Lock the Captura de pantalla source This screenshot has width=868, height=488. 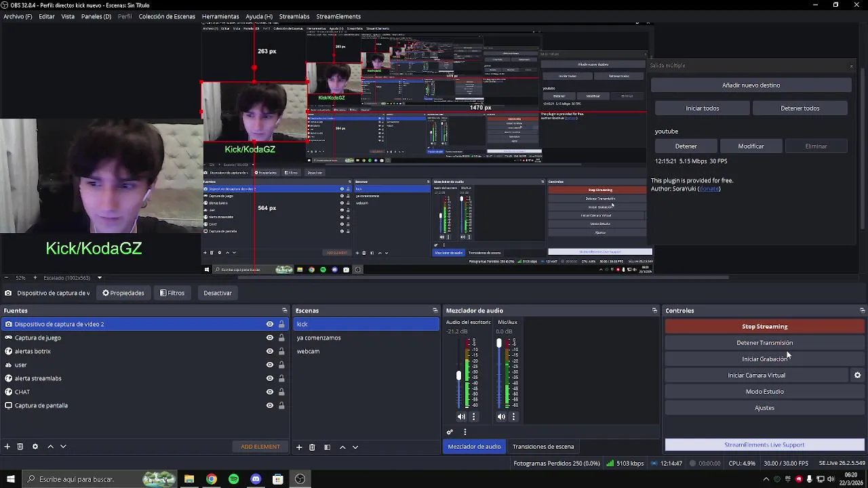click(281, 405)
